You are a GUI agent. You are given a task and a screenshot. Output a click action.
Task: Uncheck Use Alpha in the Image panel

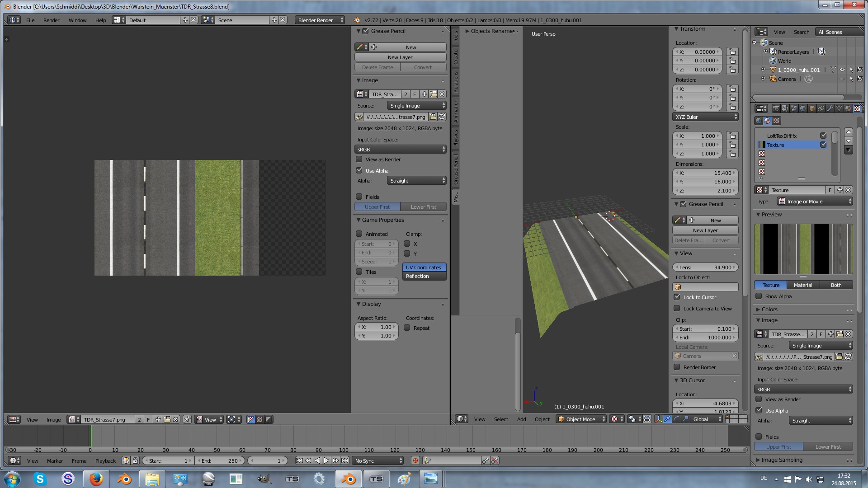pos(359,170)
